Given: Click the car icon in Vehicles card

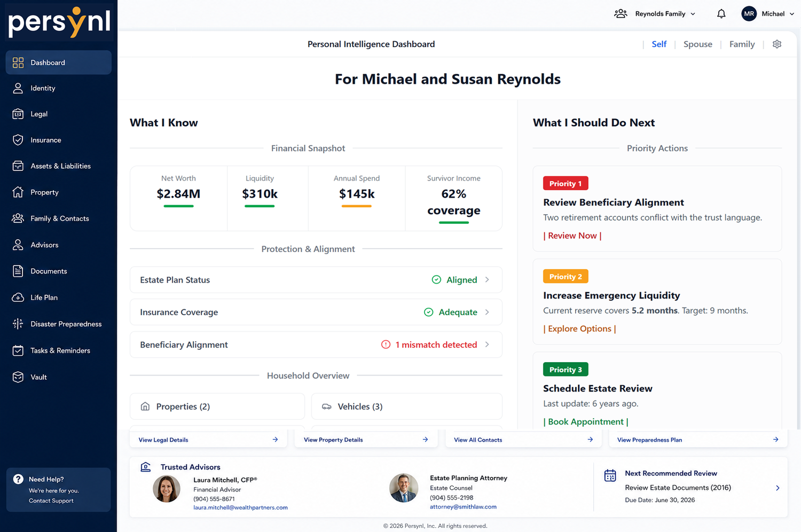Looking at the screenshot, I should 327,406.
